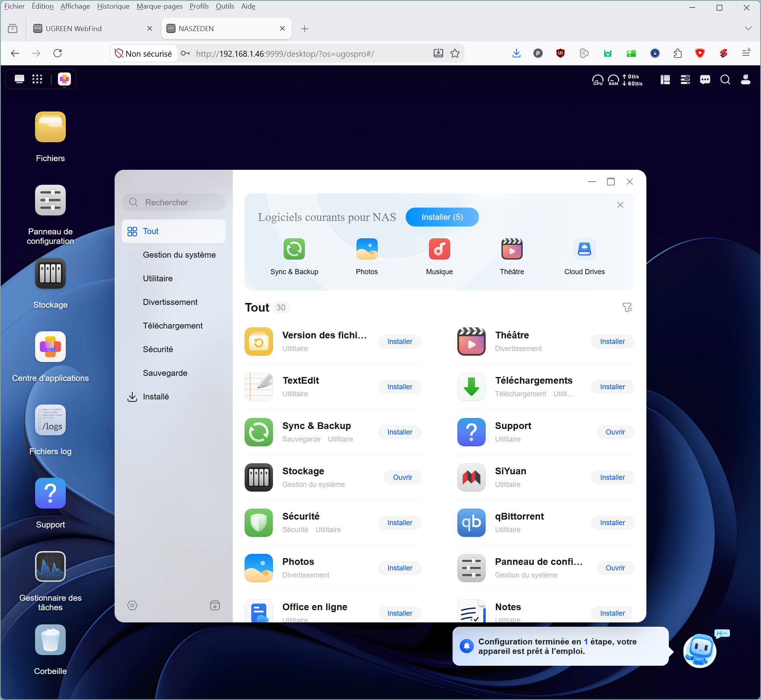Open Panneau de configuration desktop icon
Viewport: 761px width, 700px height.
pyautogui.click(x=50, y=200)
